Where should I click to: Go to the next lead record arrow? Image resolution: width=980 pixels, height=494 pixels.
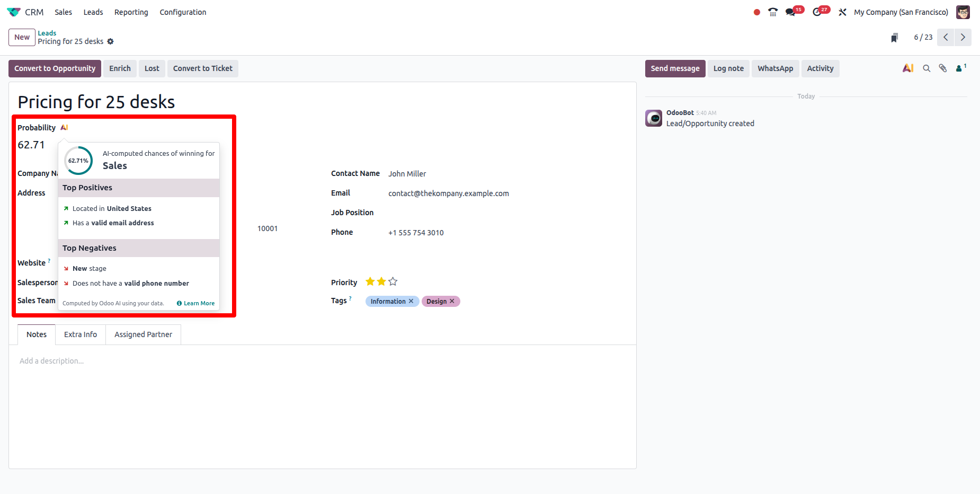pos(963,38)
